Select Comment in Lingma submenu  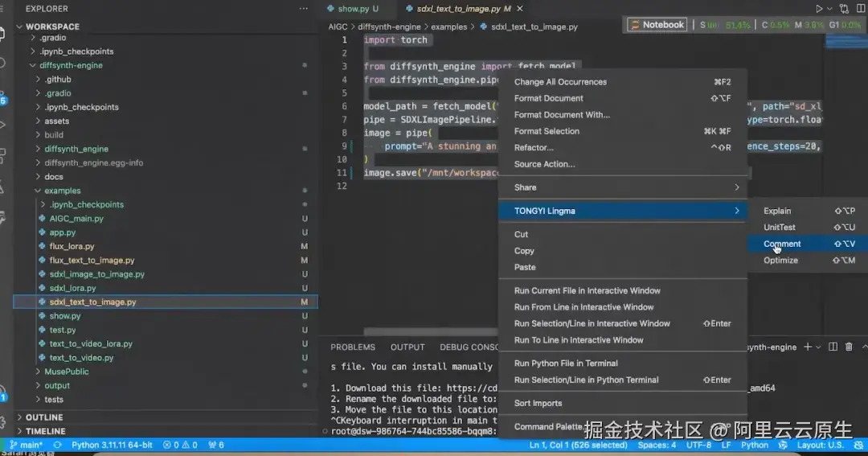[x=807, y=244]
